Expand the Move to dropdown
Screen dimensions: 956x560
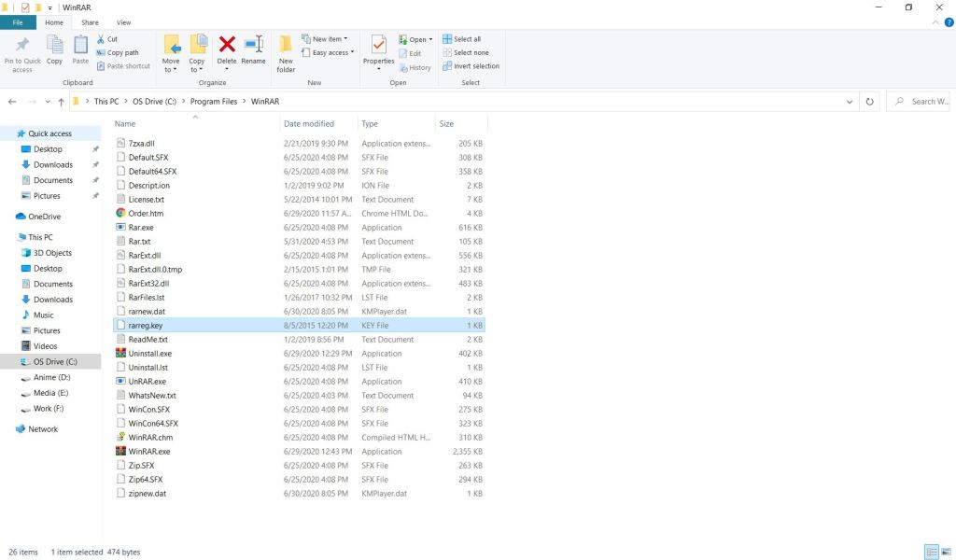coord(171,70)
